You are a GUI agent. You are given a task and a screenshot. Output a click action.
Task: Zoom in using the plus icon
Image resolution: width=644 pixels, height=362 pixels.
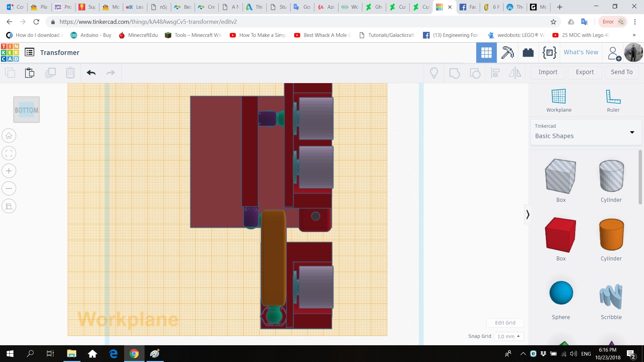9,171
